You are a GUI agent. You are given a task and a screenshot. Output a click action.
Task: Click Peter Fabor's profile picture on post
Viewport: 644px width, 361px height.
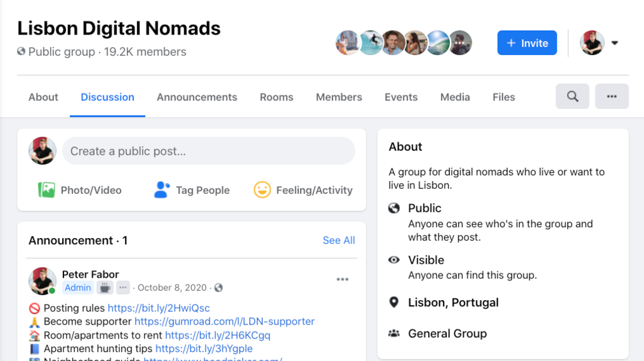click(42, 281)
